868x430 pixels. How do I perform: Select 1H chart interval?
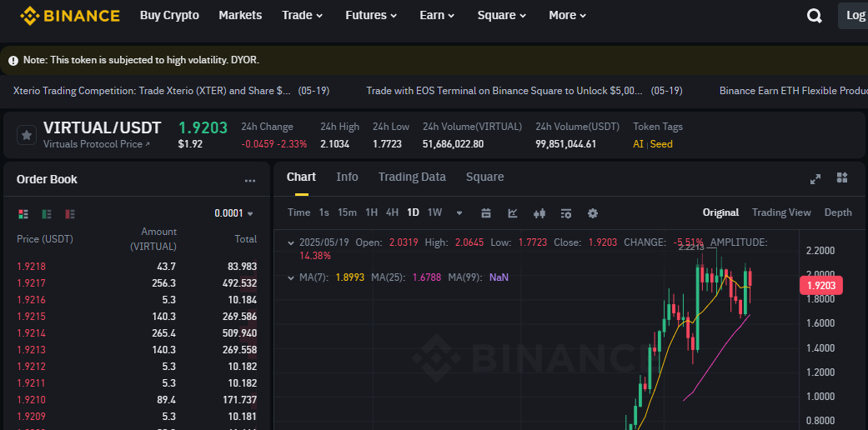click(371, 212)
